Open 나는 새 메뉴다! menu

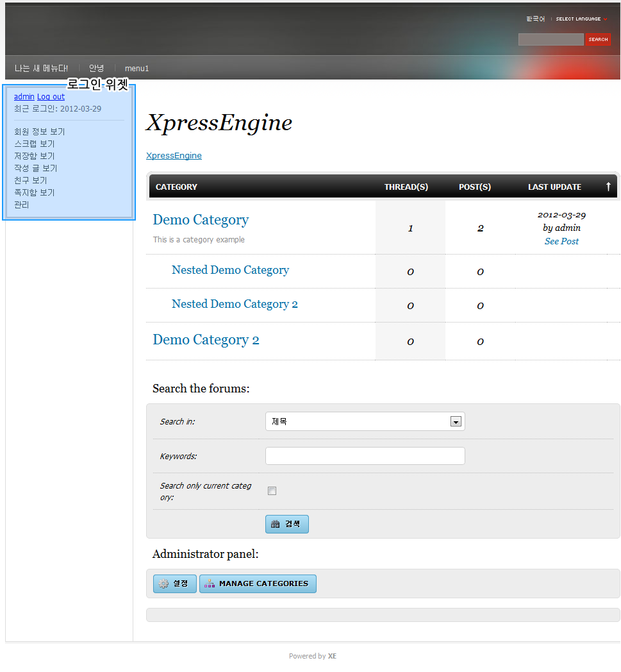(x=41, y=68)
